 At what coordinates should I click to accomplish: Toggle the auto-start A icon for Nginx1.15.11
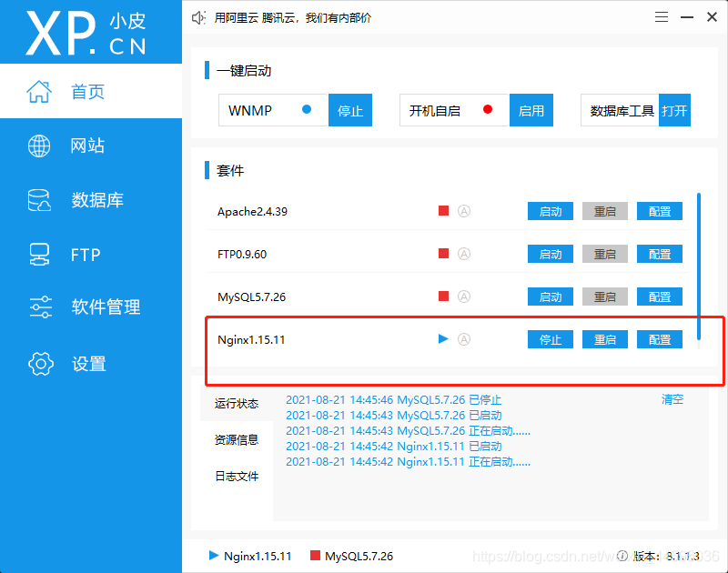pyautogui.click(x=464, y=339)
